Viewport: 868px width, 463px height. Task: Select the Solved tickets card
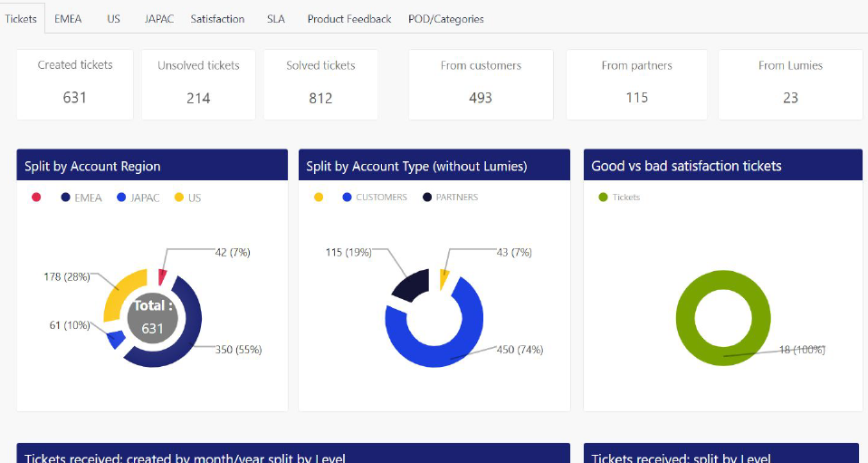pyautogui.click(x=320, y=83)
